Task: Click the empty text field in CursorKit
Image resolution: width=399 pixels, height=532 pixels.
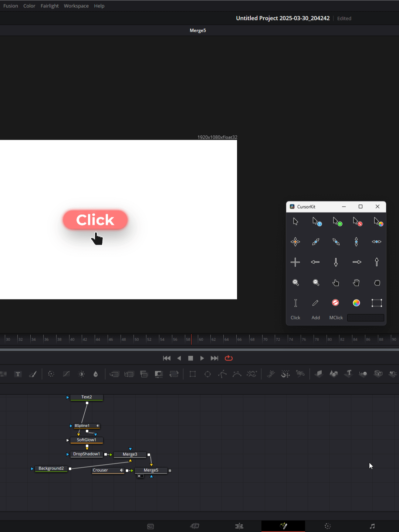Action: click(365, 318)
